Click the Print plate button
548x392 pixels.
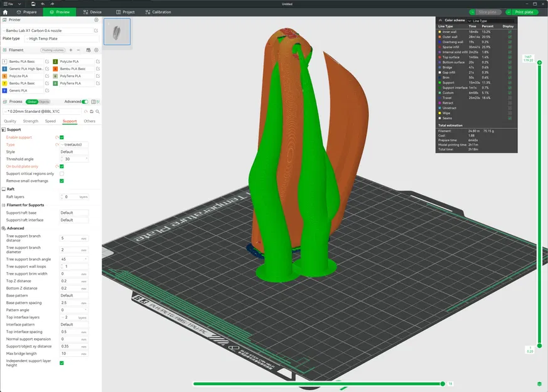coord(524,12)
